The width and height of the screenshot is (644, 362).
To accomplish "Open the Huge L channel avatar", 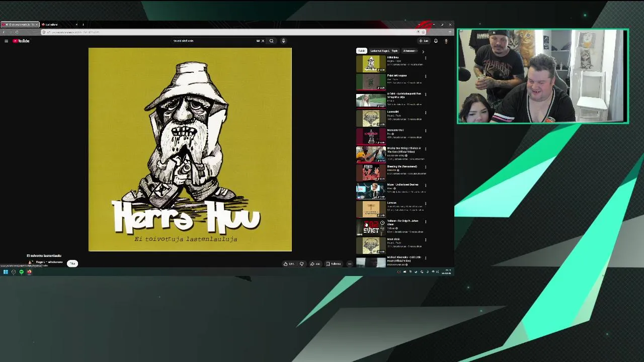I will 30,262.
